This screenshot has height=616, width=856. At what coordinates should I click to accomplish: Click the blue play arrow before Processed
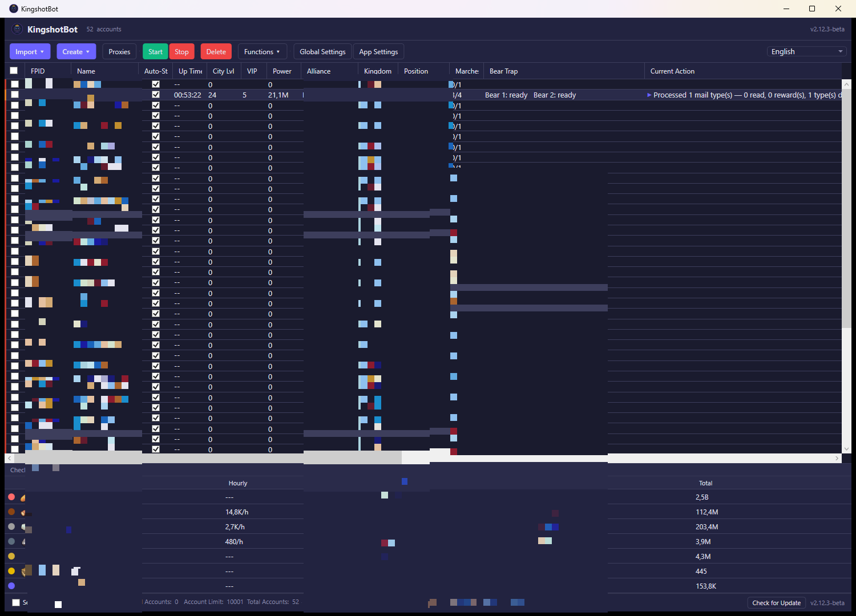(649, 95)
